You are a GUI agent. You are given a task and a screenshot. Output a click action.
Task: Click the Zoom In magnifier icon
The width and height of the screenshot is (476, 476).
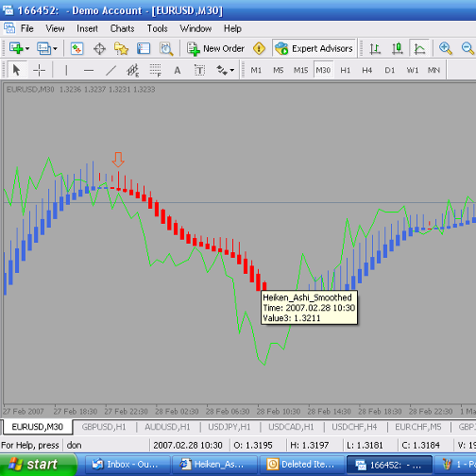[x=445, y=48]
